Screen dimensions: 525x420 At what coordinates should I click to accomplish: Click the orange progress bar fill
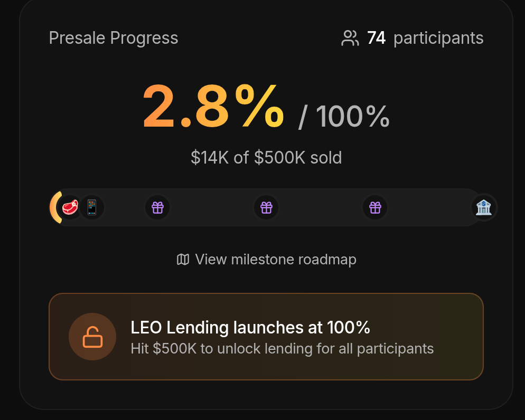54,207
